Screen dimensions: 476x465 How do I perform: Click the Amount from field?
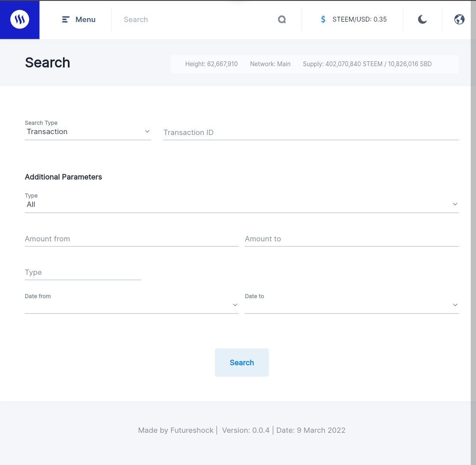tap(131, 239)
